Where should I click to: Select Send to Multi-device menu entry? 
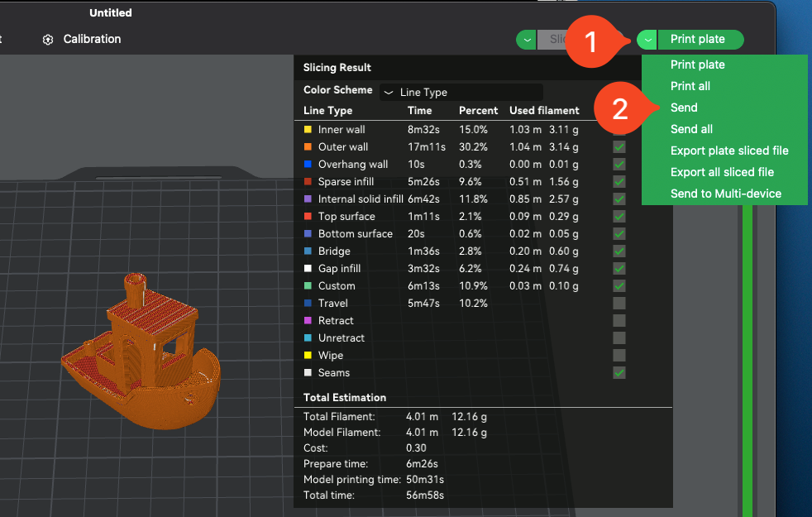[x=725, y=194]
